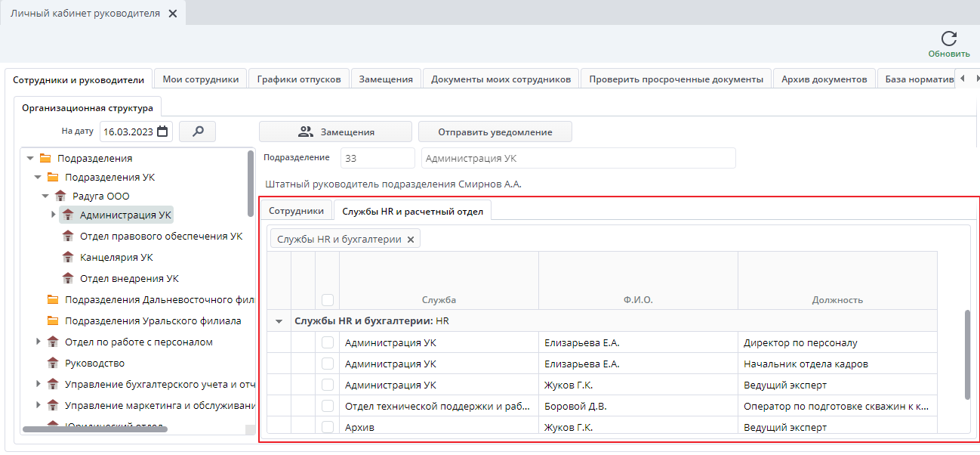Click the Обновить refresh icon
The width and height of the screenshot is (980, 455).
pyautogui.click(x=949, y=39)
